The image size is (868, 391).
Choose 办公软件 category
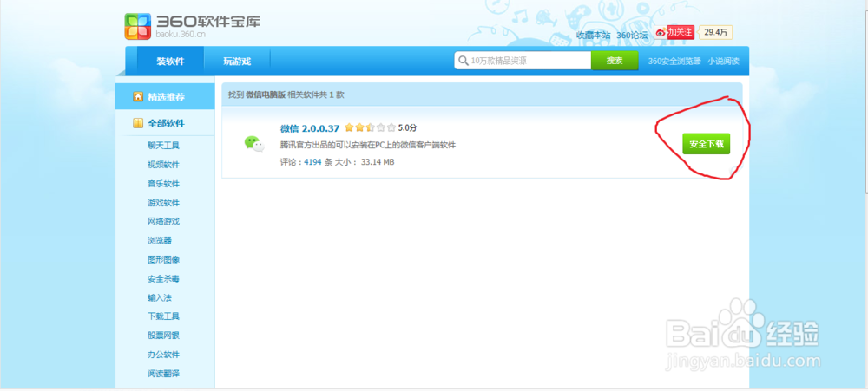click(x=163, y=355)
